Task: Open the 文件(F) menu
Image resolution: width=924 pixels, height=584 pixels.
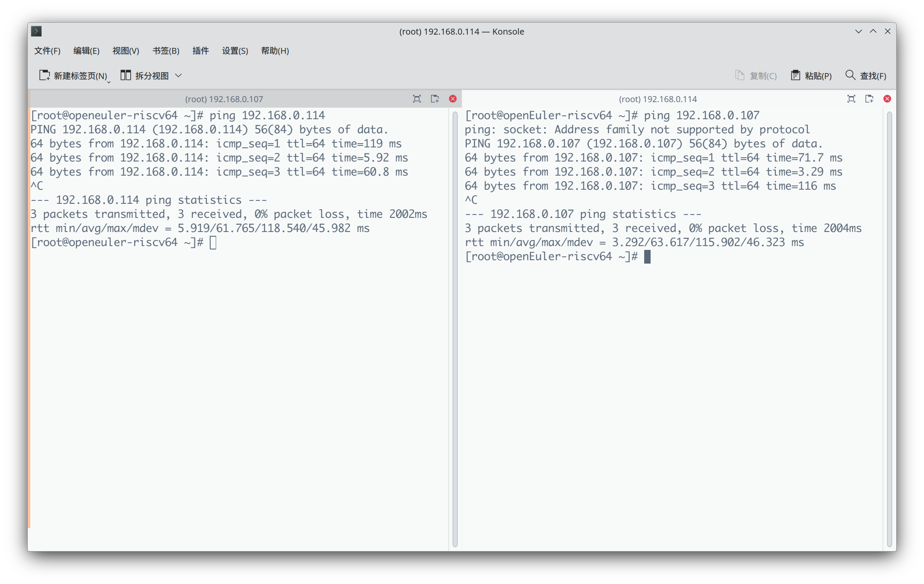Action: coord(47,51)
